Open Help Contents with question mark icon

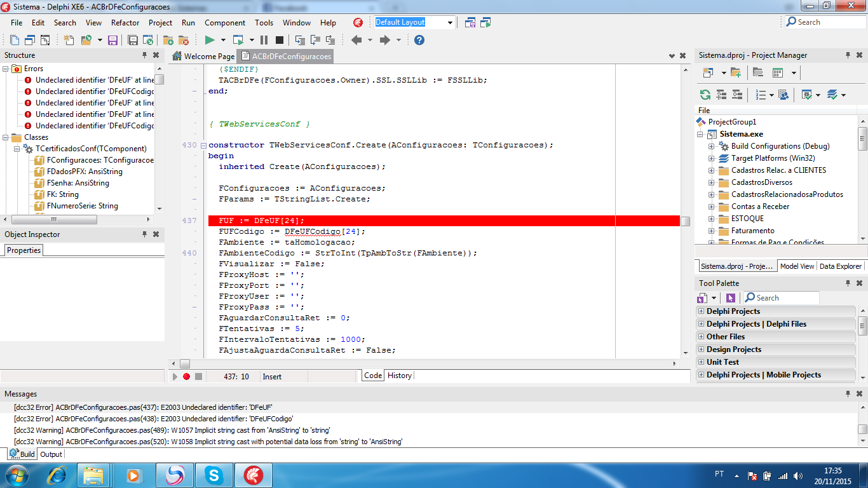pyautogui.click(x=419, y=40)
